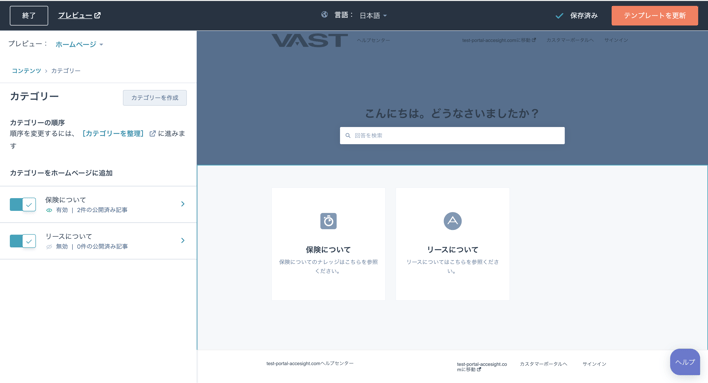Click カテゴリーをホームページに追加 heading
Viewport: 708px width, 383px height.
point(61,173)
